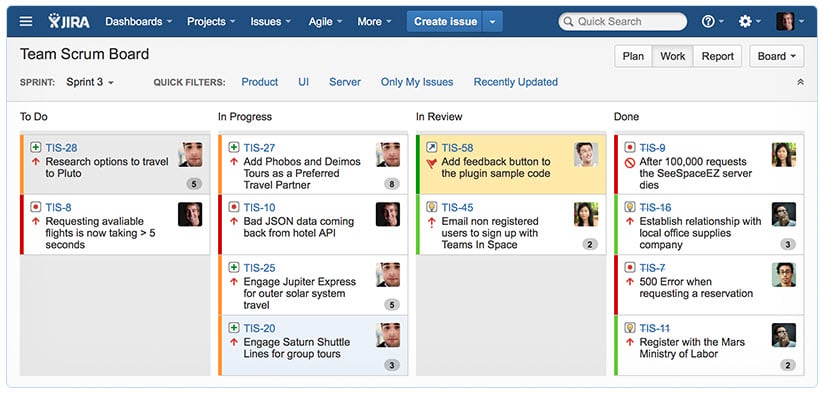Screen dimensions: 822x394
Task: Open issue link TIS-11
Action: (x=654, y=329)
